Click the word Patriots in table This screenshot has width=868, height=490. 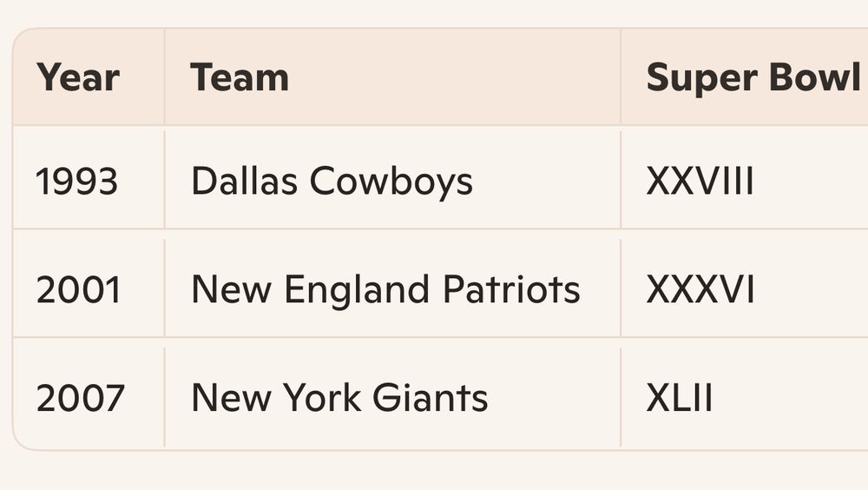[511, 289]
